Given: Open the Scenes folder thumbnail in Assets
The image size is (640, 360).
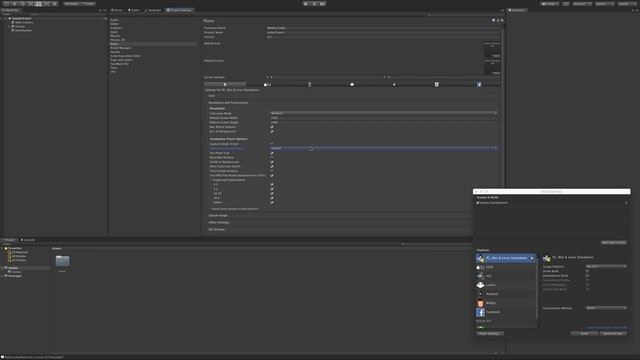Looking at the screenshot, I should (x=62, y=261).
